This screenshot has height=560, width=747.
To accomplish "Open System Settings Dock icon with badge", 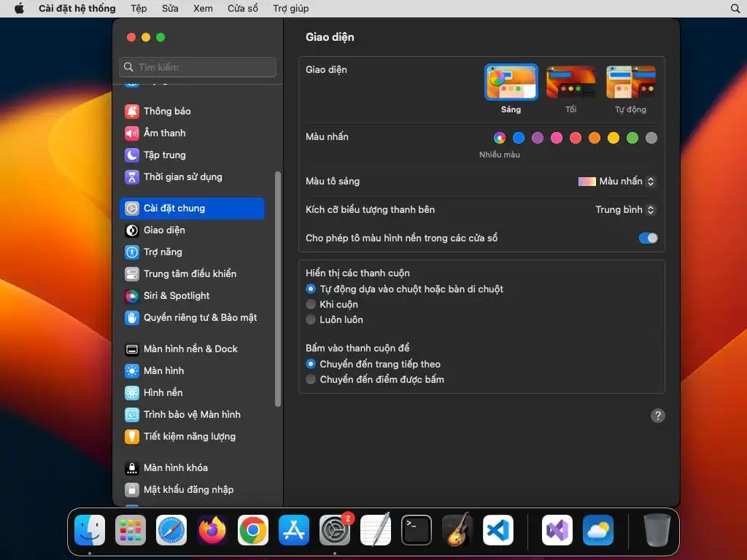I will (x=335, y=530).
